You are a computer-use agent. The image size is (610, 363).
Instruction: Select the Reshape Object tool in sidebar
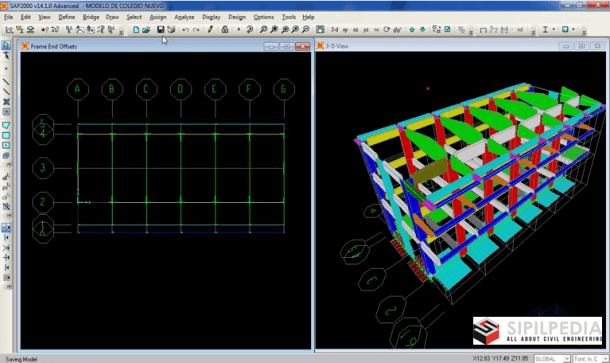(6, 56)
